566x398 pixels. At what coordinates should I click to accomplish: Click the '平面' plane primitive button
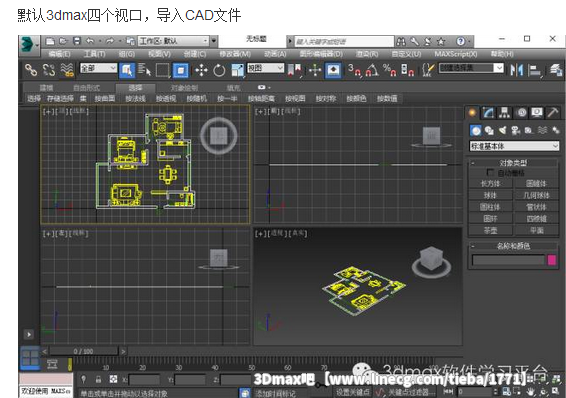coord(536,230)
